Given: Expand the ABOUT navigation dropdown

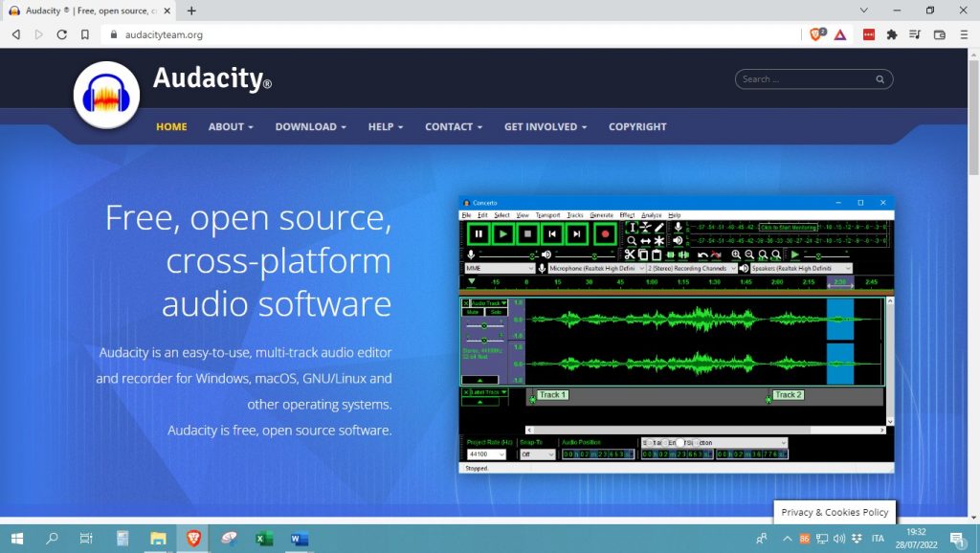Looking at the screenshot, I should point(231,126).
